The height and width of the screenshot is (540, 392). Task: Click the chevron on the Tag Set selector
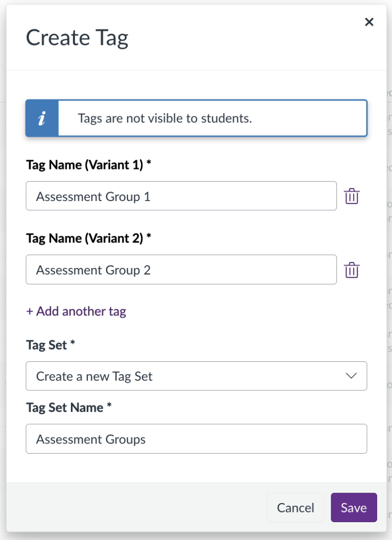(x=351, y=376)
